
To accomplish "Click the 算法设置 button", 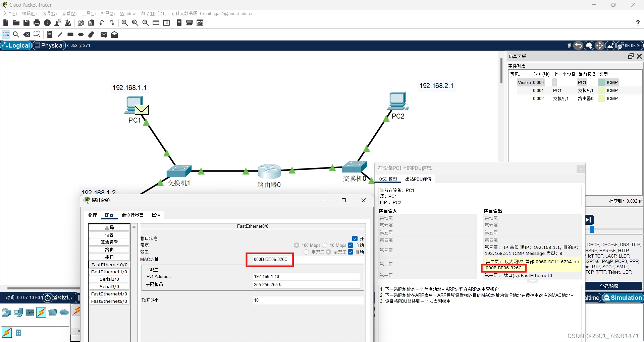I will [x=109, y=242].
